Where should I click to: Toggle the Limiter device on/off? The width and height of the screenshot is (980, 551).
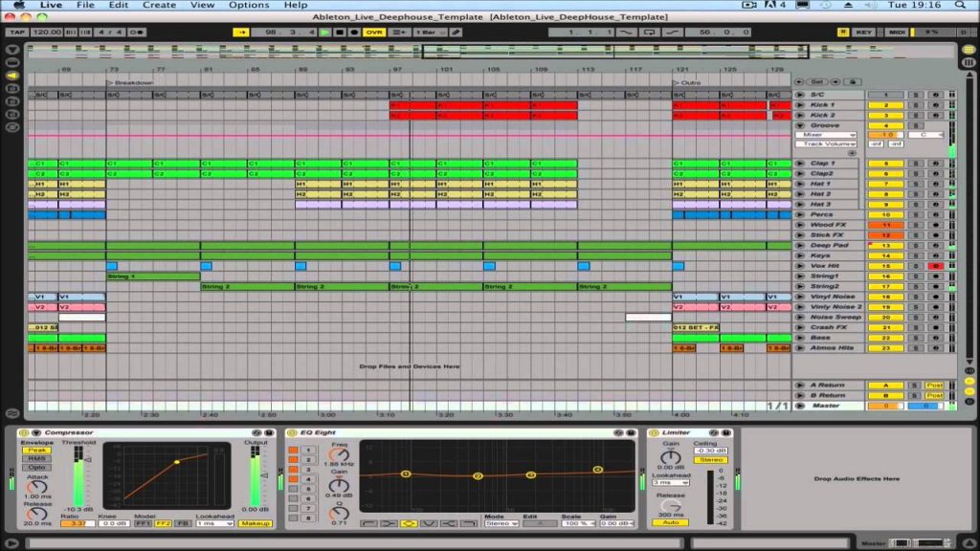[654, 432]
